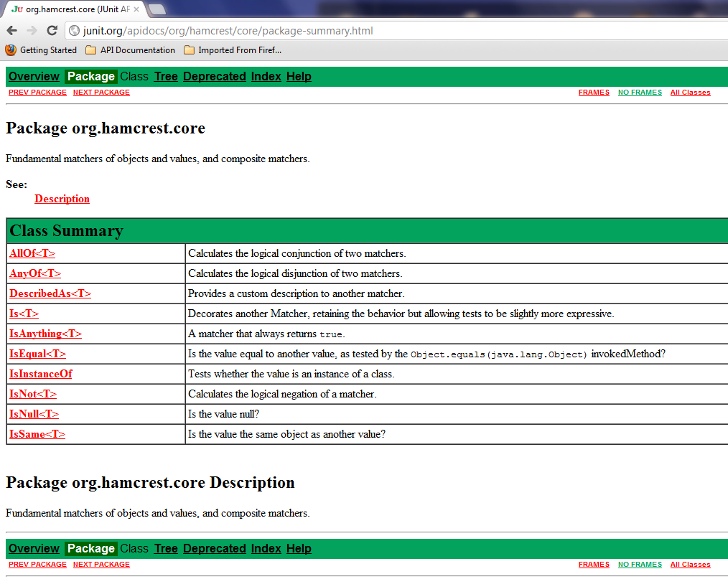
Task: Go to NEXT PACKAGE at bottom
Action: (x=101, y=564)
